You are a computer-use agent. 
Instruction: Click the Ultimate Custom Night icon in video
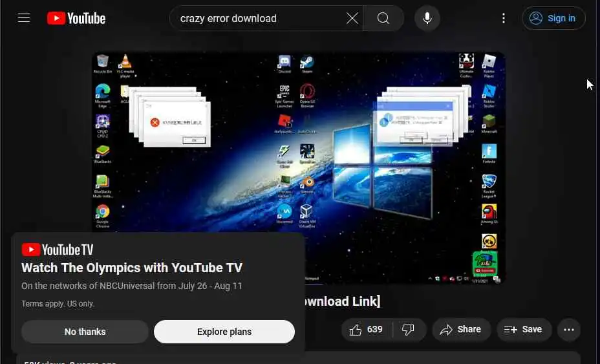[466, 65]
